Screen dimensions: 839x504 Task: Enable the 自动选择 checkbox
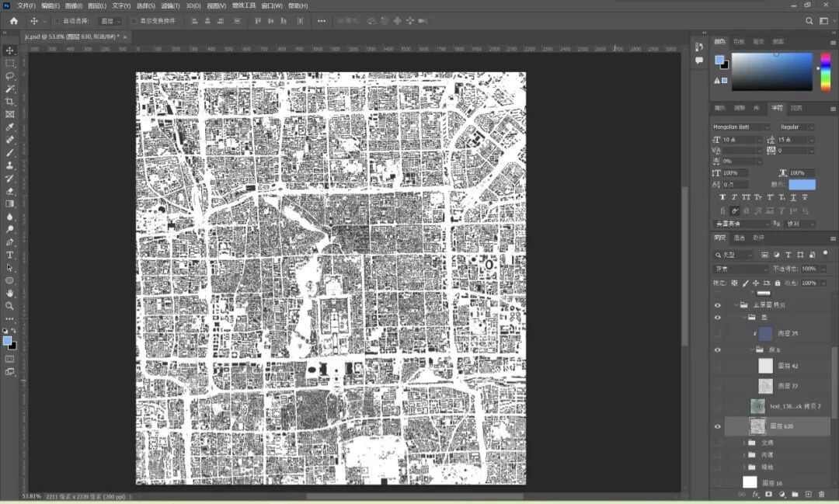point(57,21)
